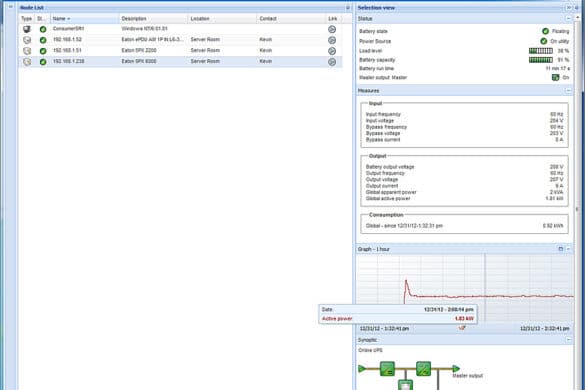Click Master output arrow in Synoptic
This screenshot has height=390, width=585.
click(x=456, y=369)
